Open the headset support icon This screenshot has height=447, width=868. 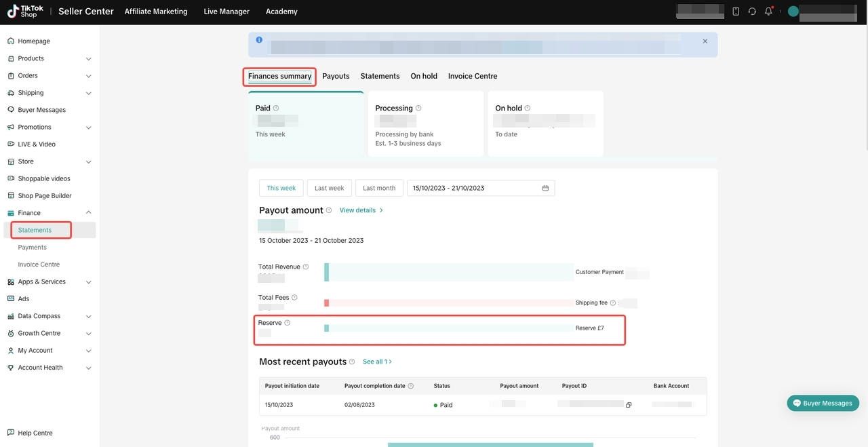pos(752,12)
